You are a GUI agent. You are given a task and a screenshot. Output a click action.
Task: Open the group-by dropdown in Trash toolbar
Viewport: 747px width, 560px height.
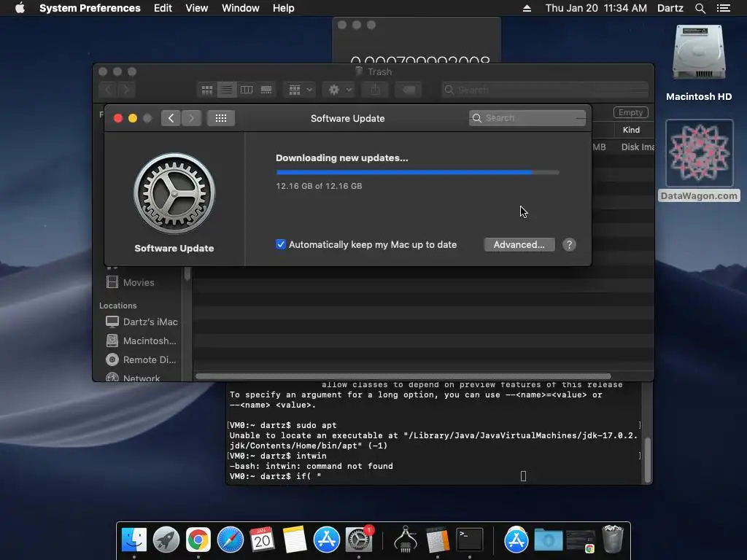[x=300, y=90]
